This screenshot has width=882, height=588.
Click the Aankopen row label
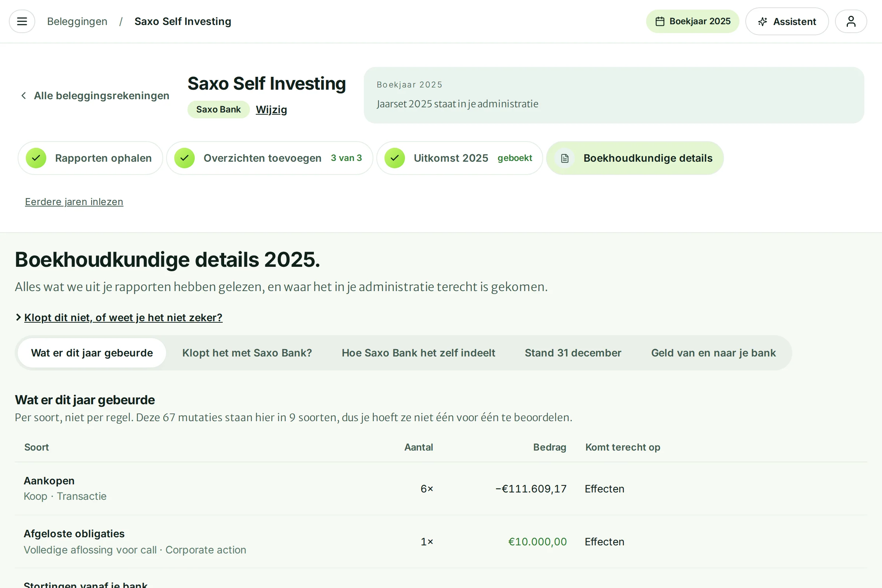(x=49, y=481)
